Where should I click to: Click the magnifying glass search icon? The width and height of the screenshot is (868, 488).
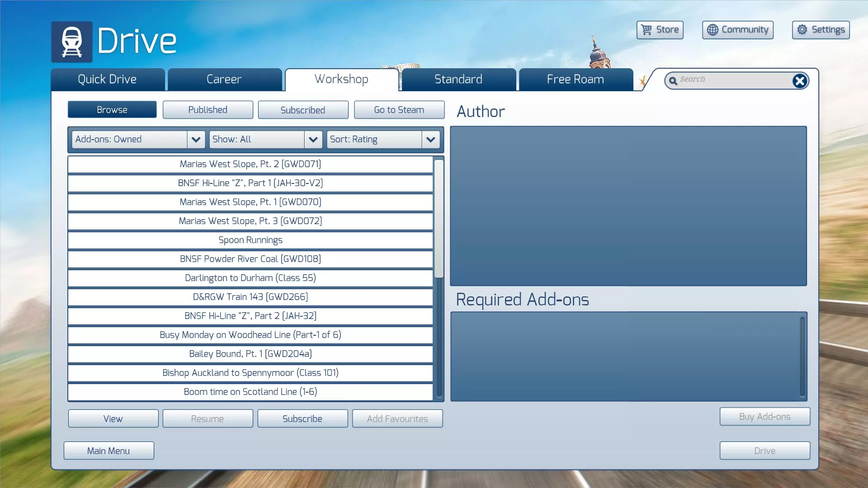pyautogui.click(x=673, y=81)
